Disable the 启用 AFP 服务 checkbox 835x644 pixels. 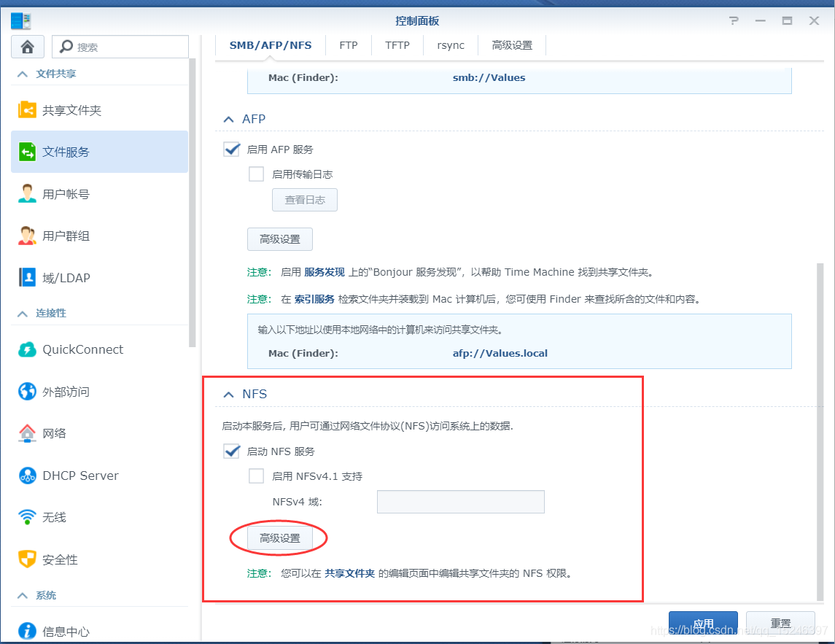(x=232, y=149)
